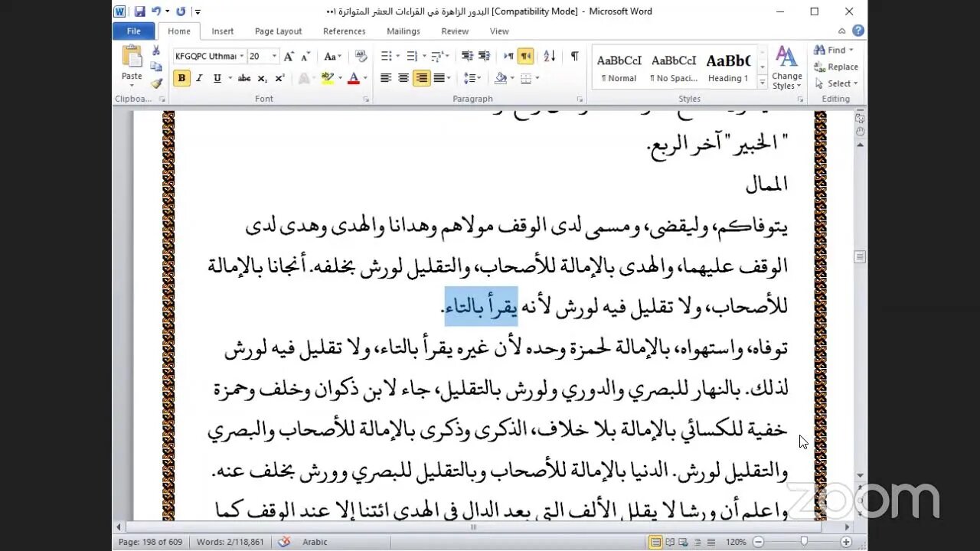The width and height of the screenshot is (980, 551).
Task: Click the Replace button
Action: 836,67
